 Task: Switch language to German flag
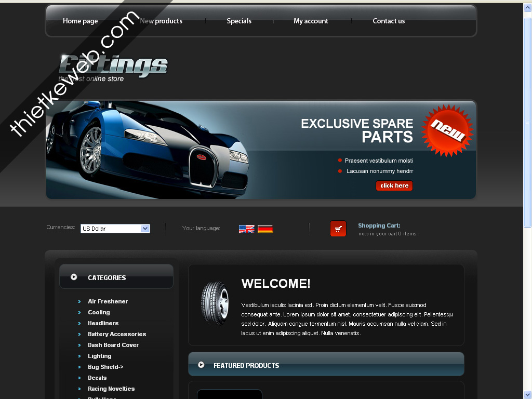pos(265,229)
